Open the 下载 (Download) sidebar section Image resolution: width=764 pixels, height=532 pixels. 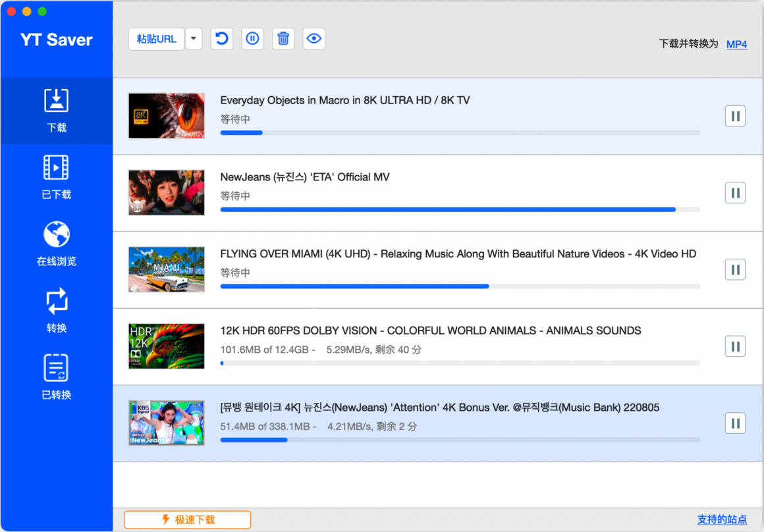pyautogui.click(x=57, y=111)
